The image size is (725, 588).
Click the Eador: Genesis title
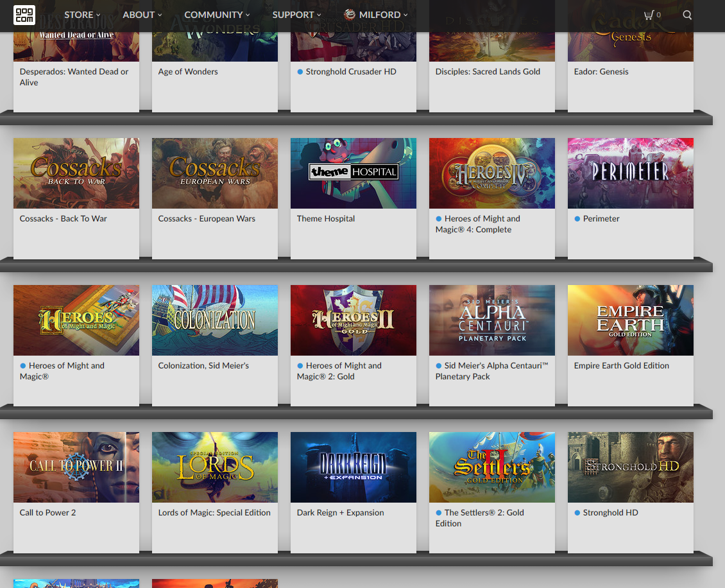601,72
